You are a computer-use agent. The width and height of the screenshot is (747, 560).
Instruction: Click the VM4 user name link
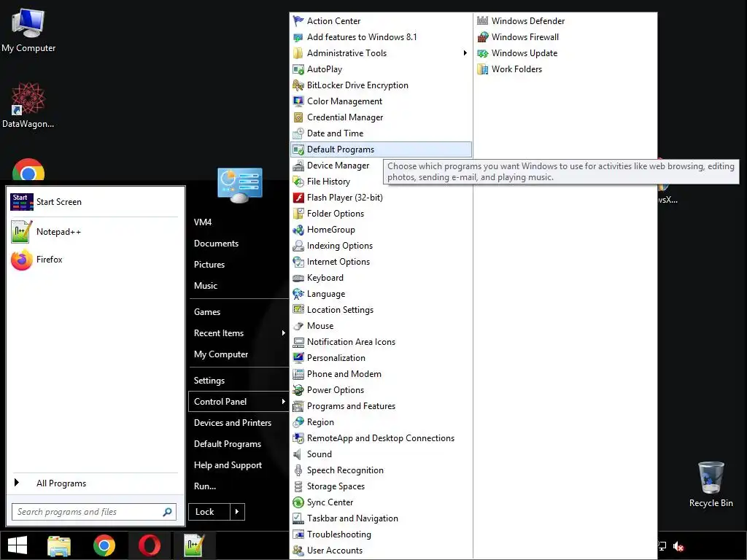pos(203,222)
